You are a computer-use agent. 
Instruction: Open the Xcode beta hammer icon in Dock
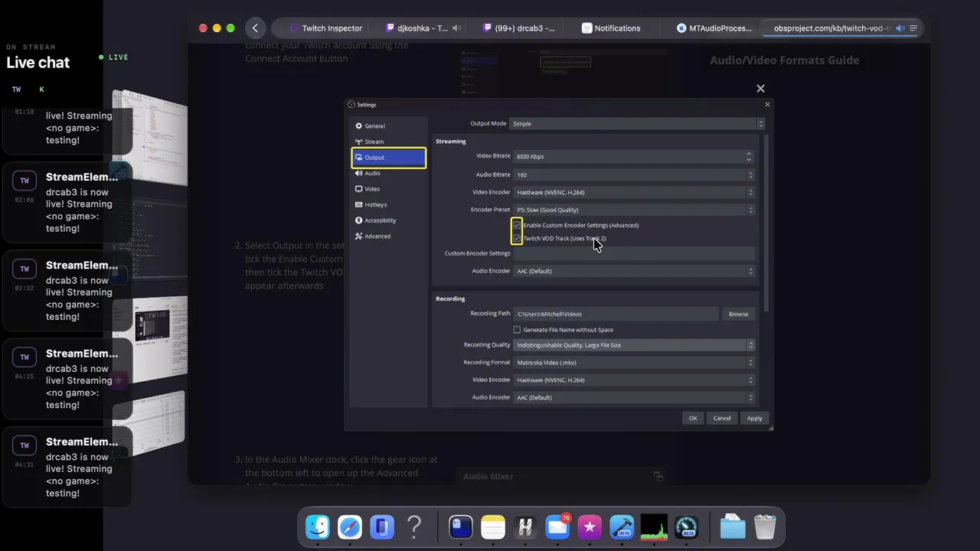pyautogui.click(x=622, y=527)
